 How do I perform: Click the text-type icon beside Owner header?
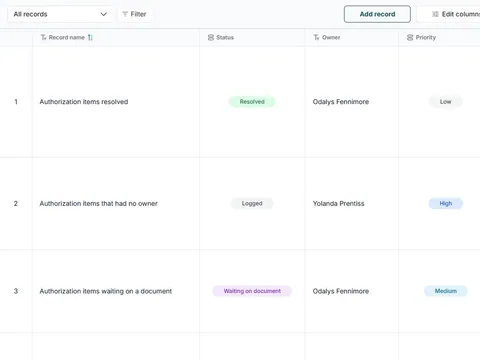(x=317, y=37)
